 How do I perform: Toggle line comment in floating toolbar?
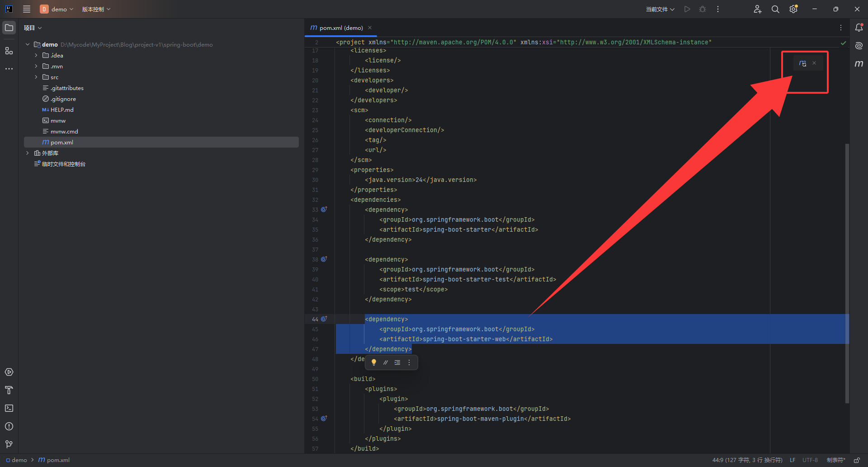[386, 362]
